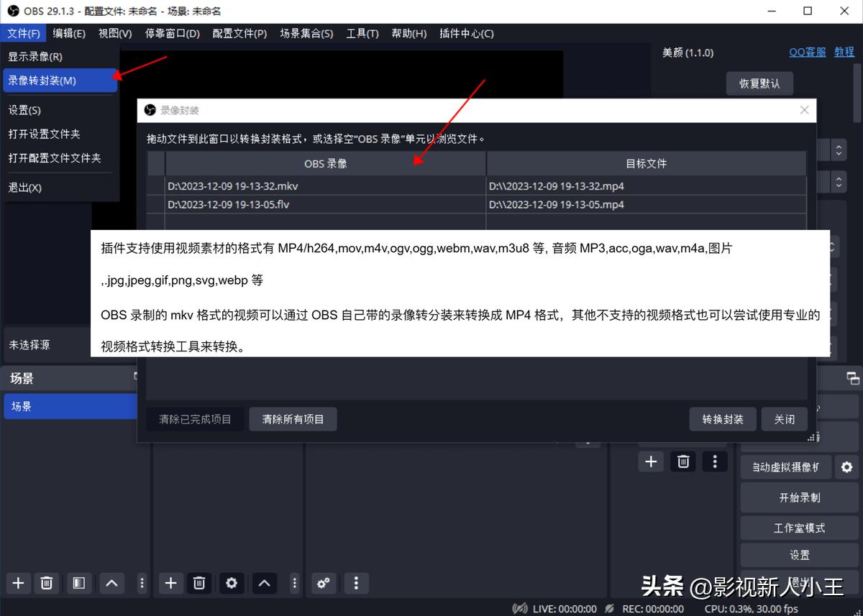Choose 打开设置文件夹 from File menu
The image size is (863, 616).
[x=60, y=134]
